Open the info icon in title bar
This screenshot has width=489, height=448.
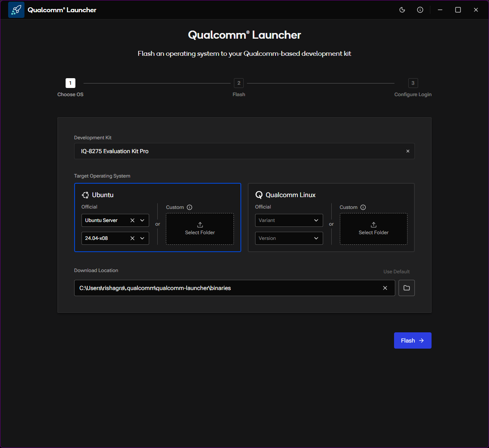[x=420, y=10]
